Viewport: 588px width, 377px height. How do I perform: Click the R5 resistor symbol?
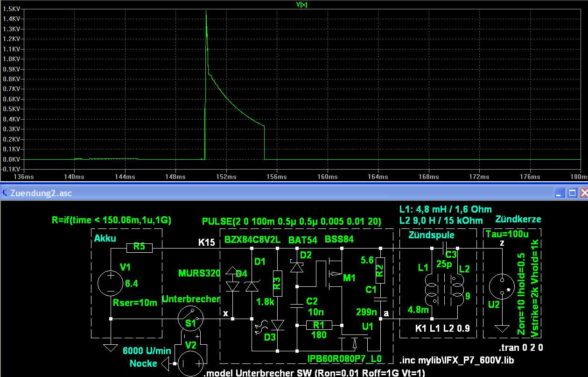[139, 248]
